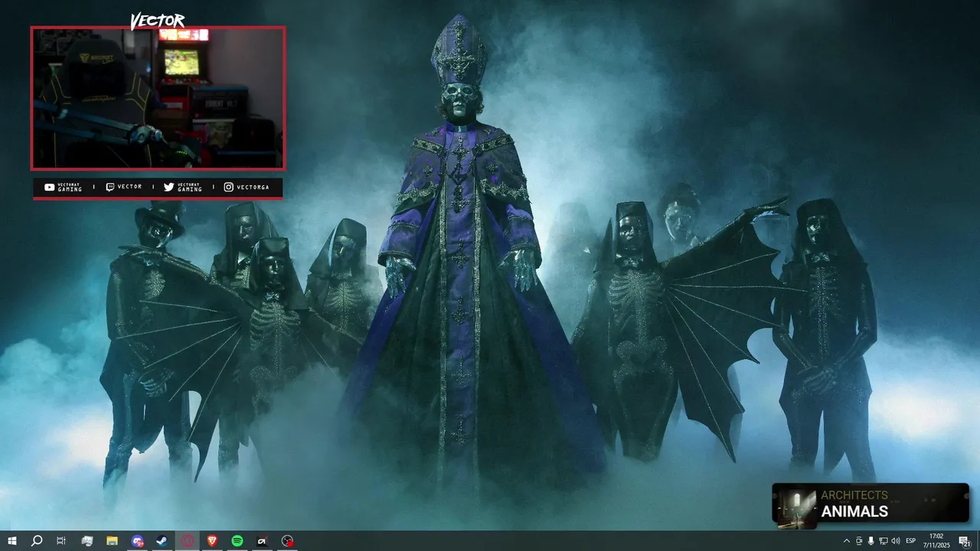This screenshot has width=980, height=551.
Task: Open taskbar Search magnifier
Action: point(37,541)
